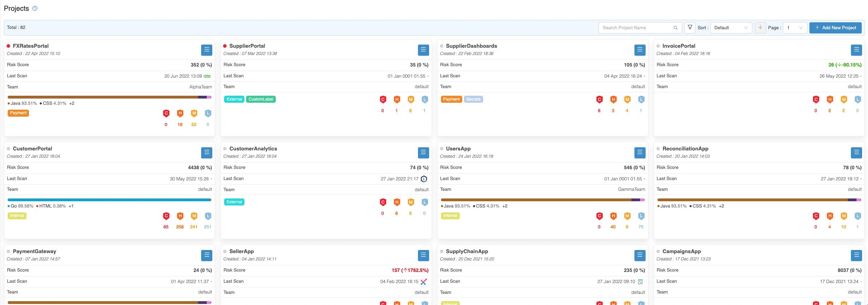Click External label on SupplierPortal
Screen dimensions: 868x305
pos(234,99)
